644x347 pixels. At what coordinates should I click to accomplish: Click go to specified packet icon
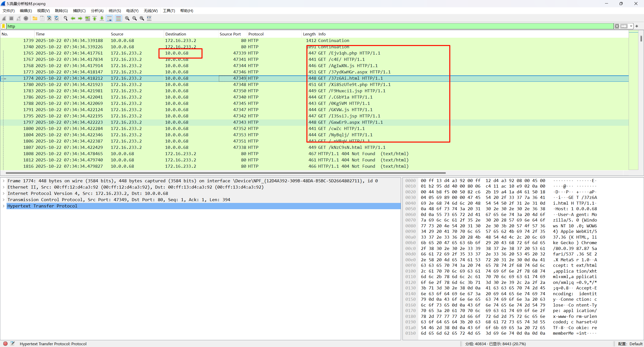pos(88,18)
